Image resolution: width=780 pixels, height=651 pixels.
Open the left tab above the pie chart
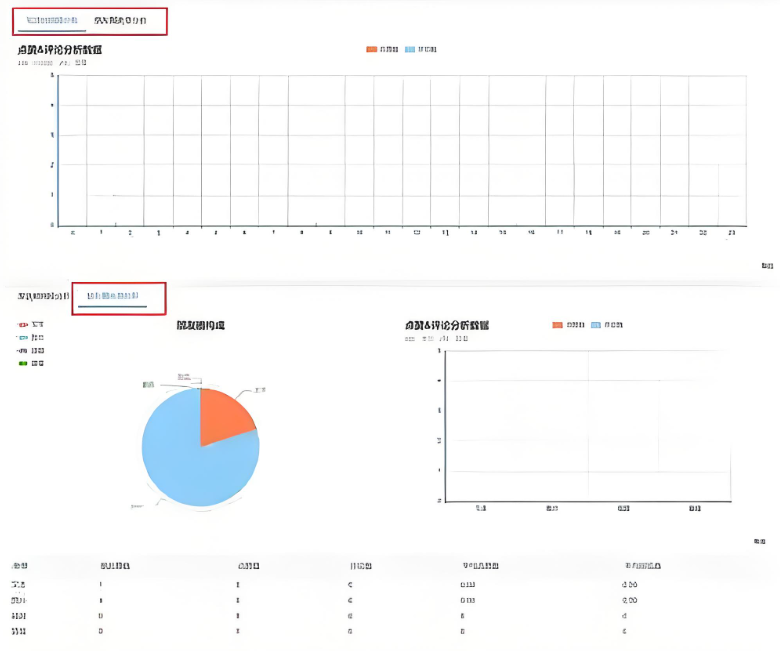pos(42,297)
